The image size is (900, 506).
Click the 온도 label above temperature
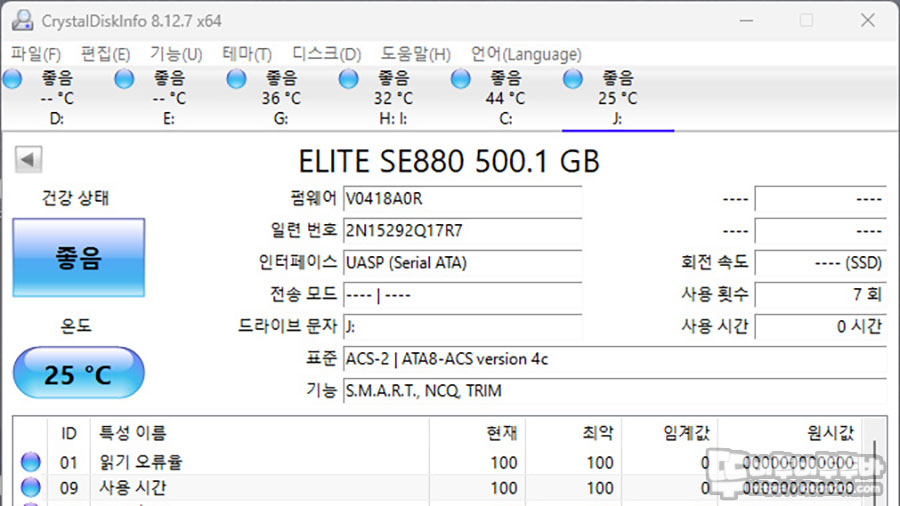coord(76,326)
